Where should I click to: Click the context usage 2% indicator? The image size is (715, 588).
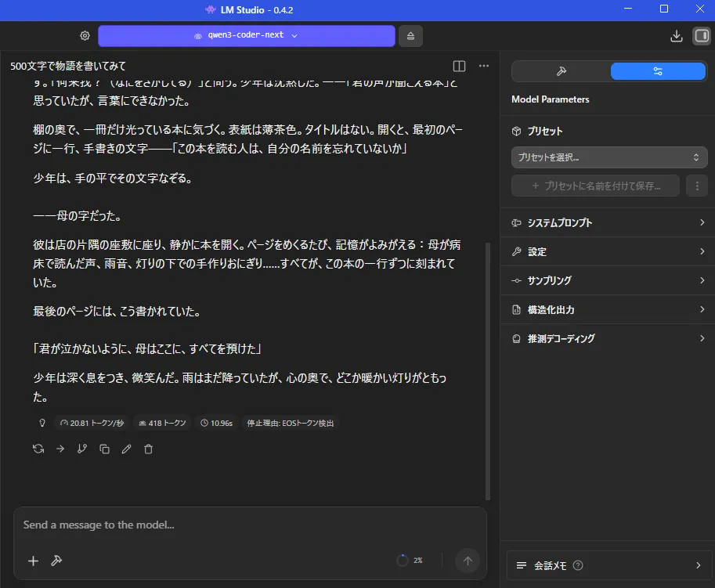point(410,561)
